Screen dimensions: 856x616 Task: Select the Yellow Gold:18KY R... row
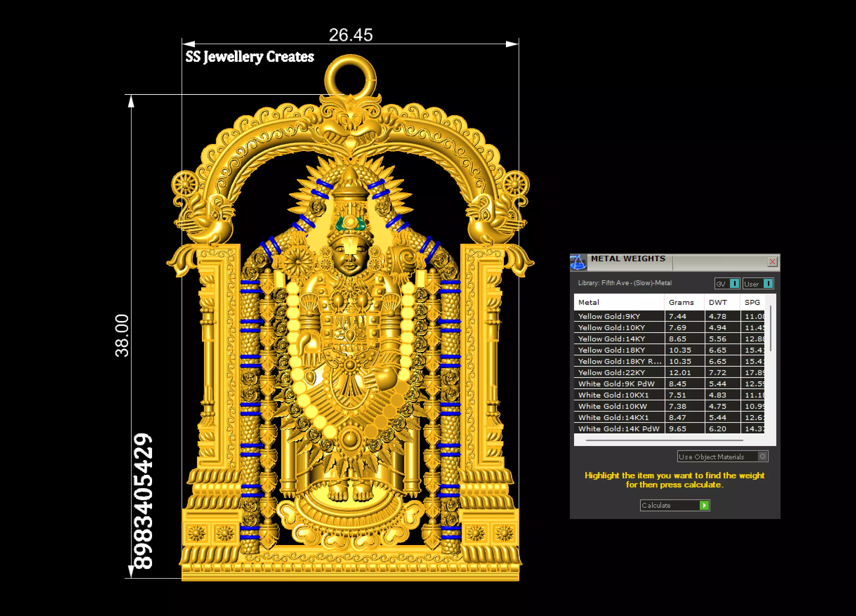click(669, 361)
